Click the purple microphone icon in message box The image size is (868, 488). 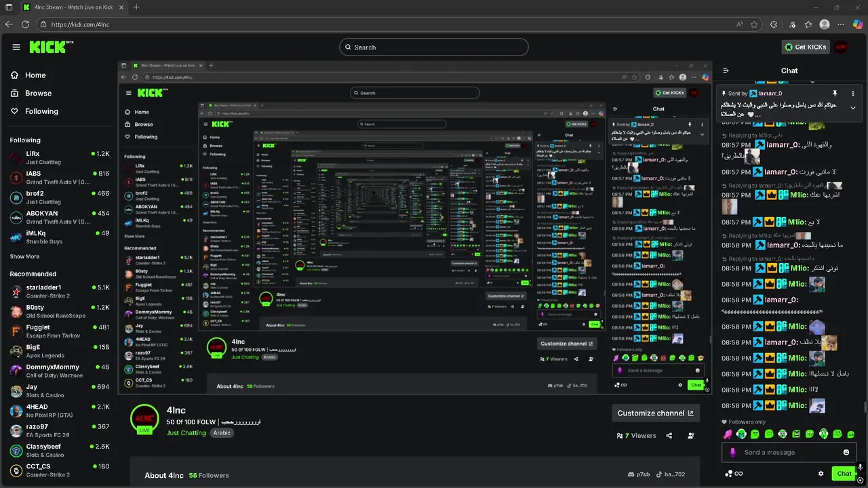point(732,452)
